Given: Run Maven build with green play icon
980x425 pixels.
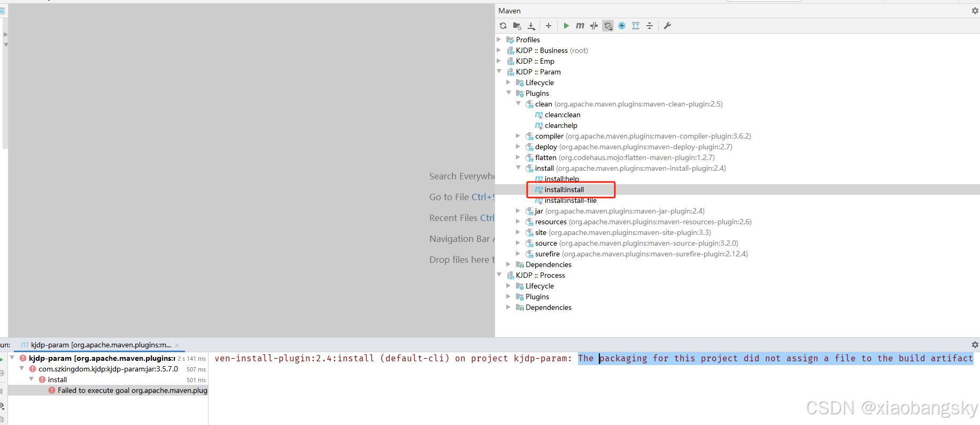Looking at the screenshot, I should click(566, 26).
